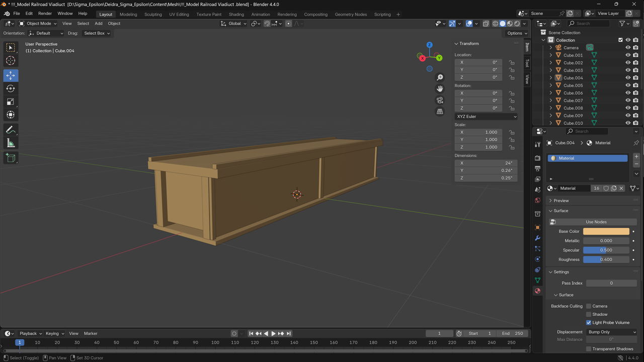Pick the Scale tool

point(11,102)
